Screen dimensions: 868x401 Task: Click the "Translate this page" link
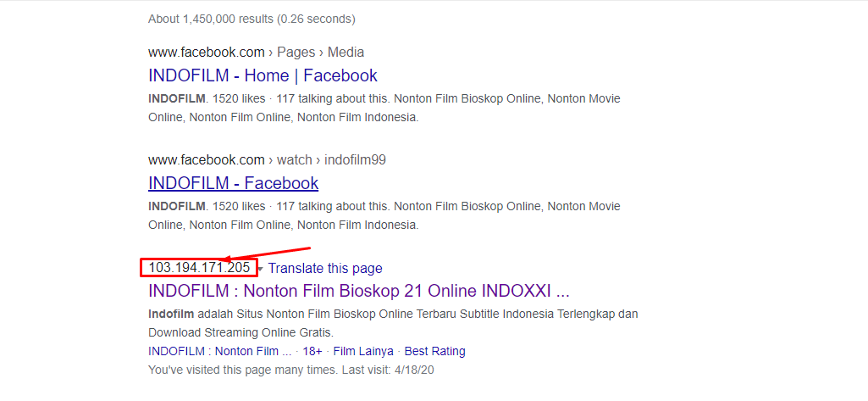325,269
